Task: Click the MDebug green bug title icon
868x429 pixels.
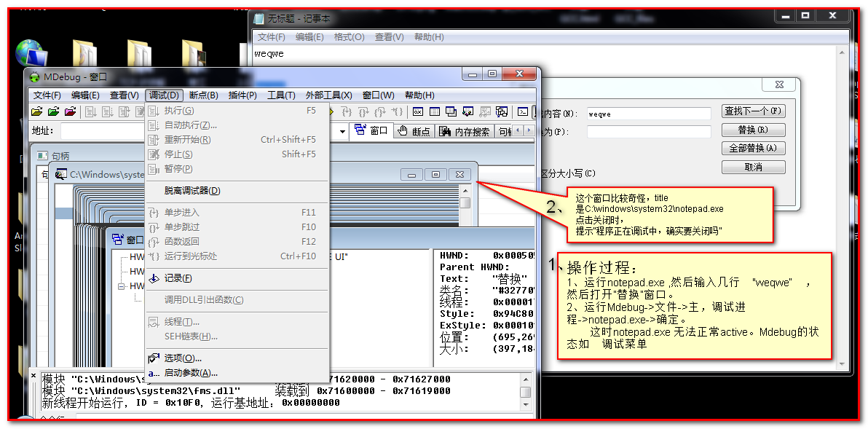Action: pyautogui.click(x=35, y=77)
